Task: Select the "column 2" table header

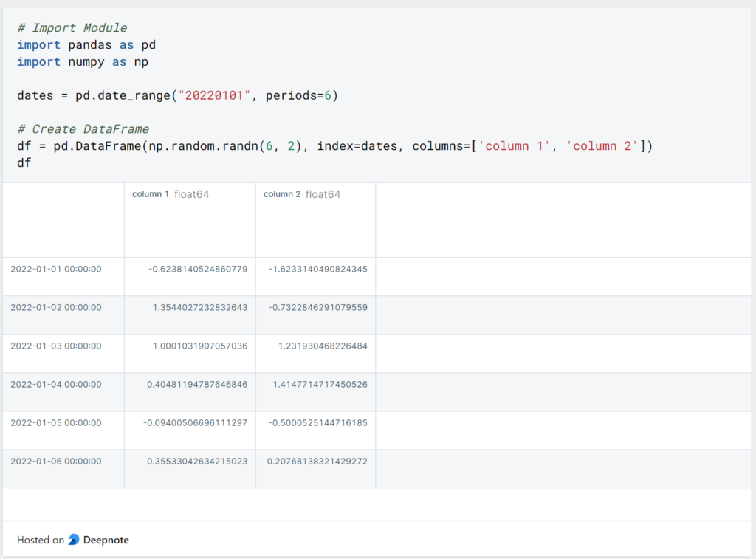Action: [x=281, y=193]
